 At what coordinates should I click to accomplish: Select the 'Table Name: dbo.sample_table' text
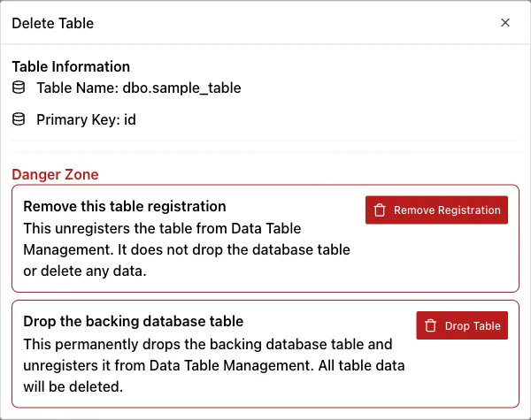point(139,88)
